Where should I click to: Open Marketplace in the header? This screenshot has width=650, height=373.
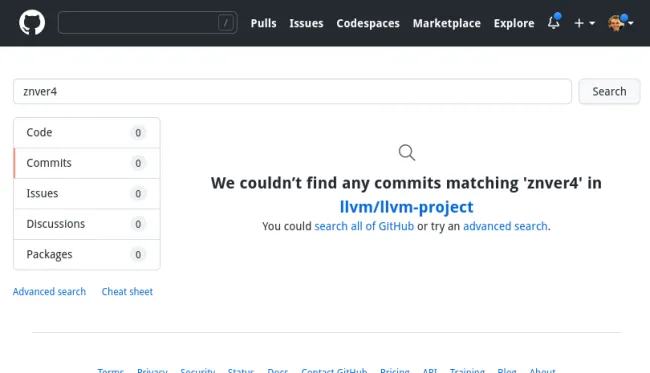tap(447, 23)
